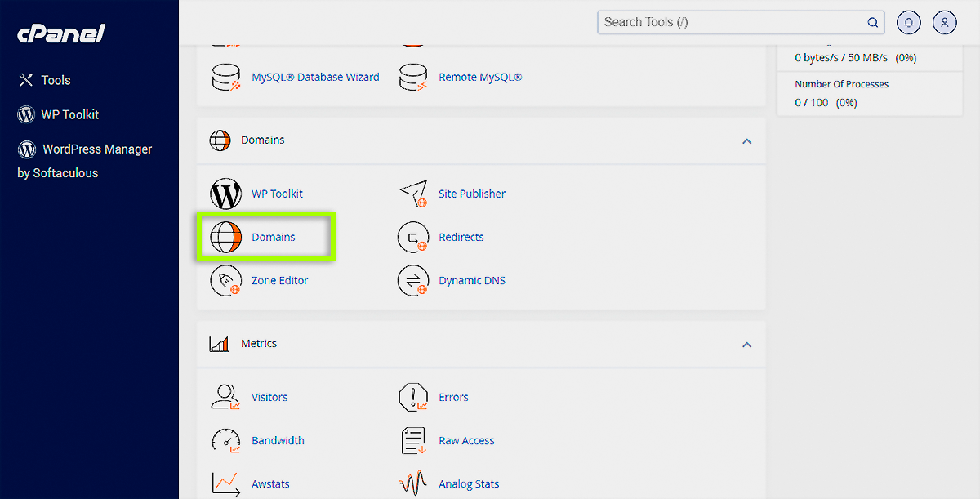Click the cPanel logo
Viewport: 980px width, 499px height.
tap(61, 34)
